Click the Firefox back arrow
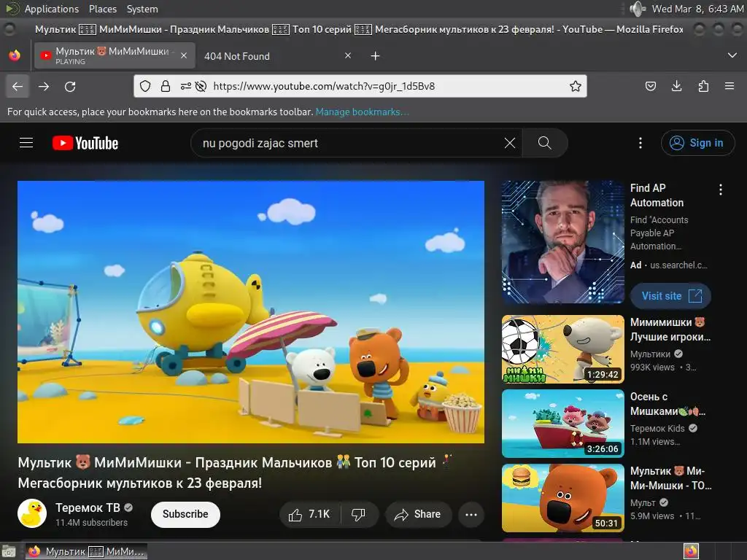Image resolution: width=747 pixels, height=560 pixels. click(18, 86)
